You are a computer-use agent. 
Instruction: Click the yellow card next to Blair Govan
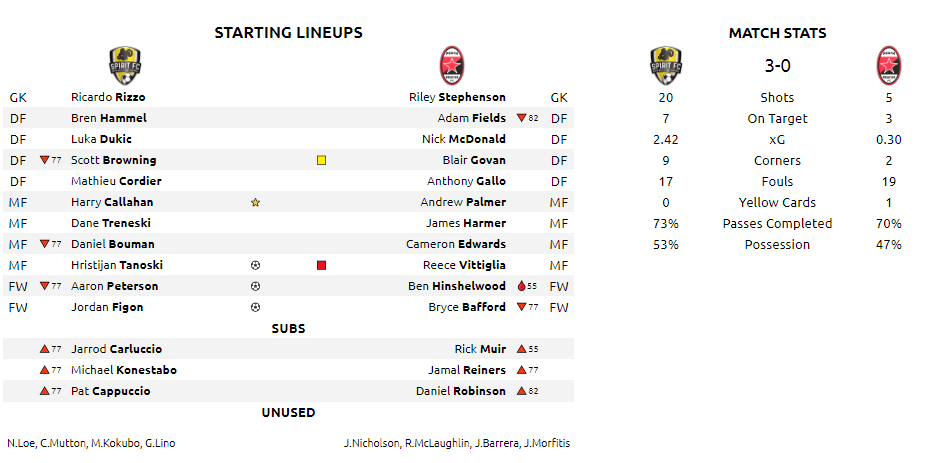tap(322, 160)
